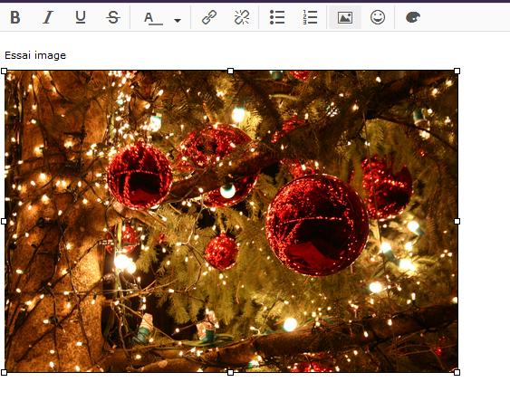Image resolution: width=510 pixels, height=420 pixels.
Task: Click the top-left image resize handle
Action: (4, 71)
